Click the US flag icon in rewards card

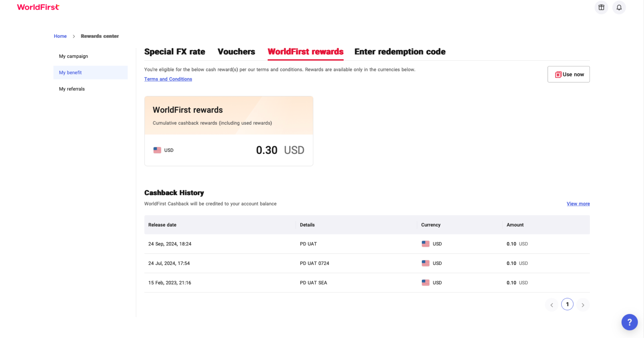[157, 150]
